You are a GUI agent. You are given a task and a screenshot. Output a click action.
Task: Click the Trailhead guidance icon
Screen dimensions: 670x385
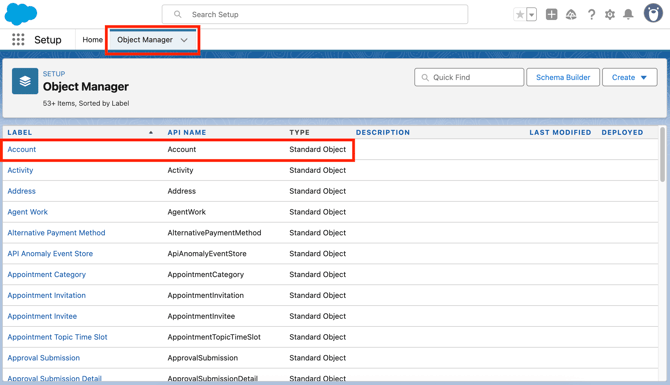pyautogui.click(x=571, y=15)
